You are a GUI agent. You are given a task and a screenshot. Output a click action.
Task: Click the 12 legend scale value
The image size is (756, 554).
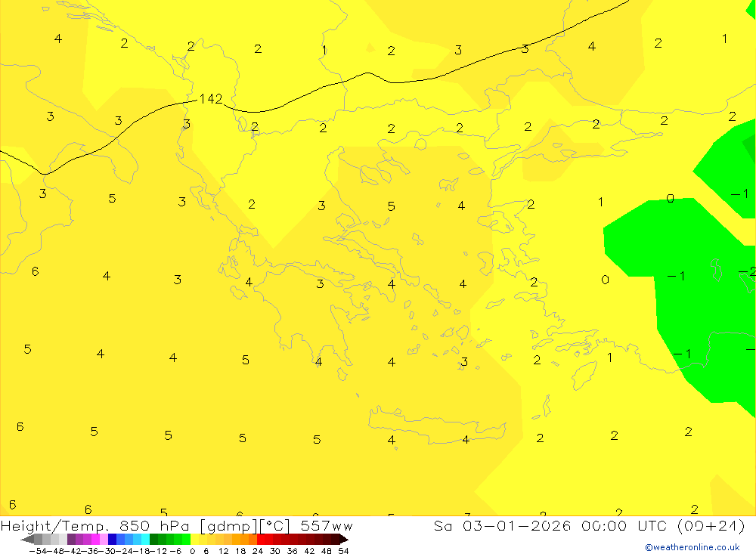[223, 551]
